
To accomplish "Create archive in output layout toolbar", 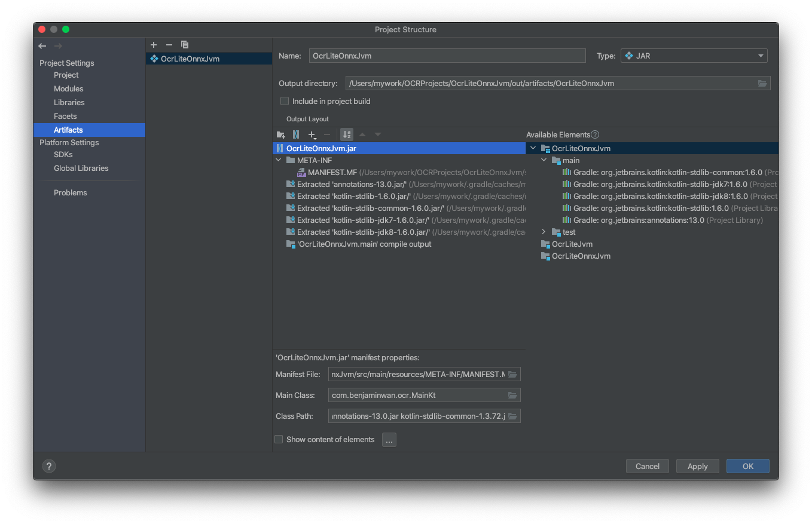I will pos(296,134).
